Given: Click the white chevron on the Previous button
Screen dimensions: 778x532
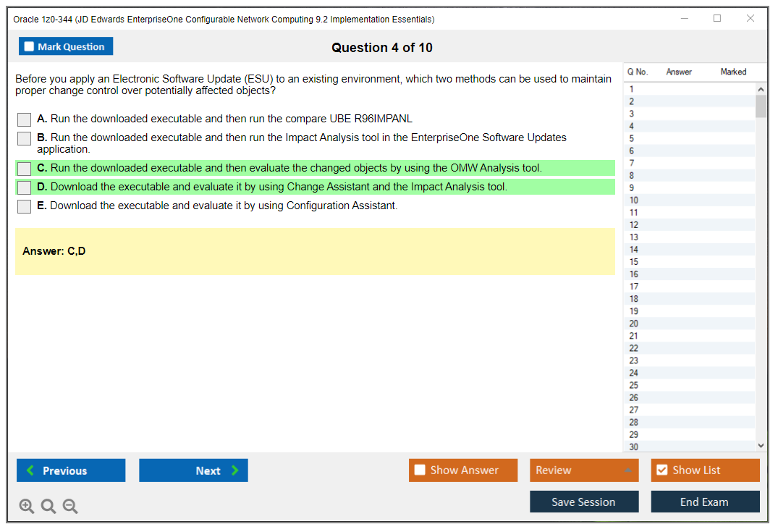Looking at the screenshot, I should coord(30,470).
